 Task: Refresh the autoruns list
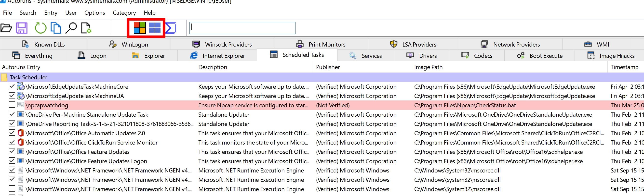[x=40, y=28]
